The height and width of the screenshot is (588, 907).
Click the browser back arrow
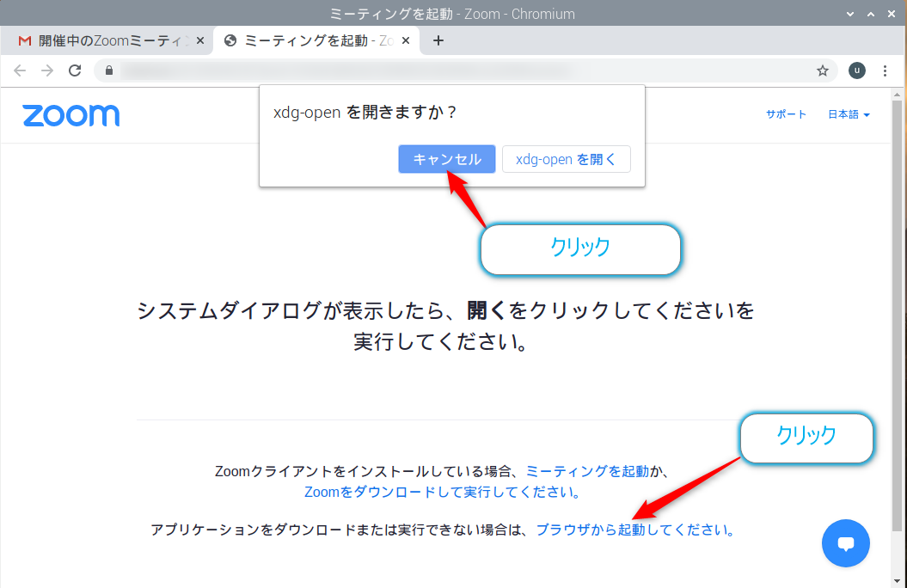coord(20,70)
